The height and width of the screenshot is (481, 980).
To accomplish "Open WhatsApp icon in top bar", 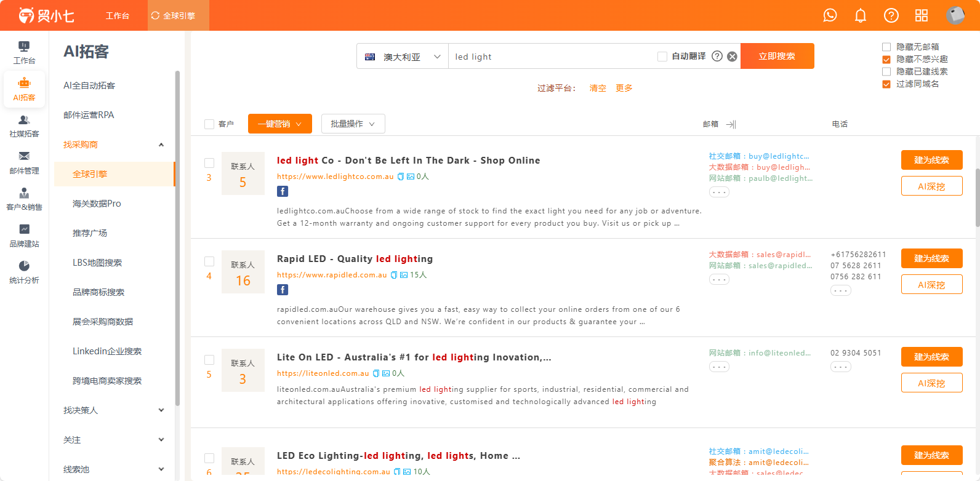I will point(830,15).
